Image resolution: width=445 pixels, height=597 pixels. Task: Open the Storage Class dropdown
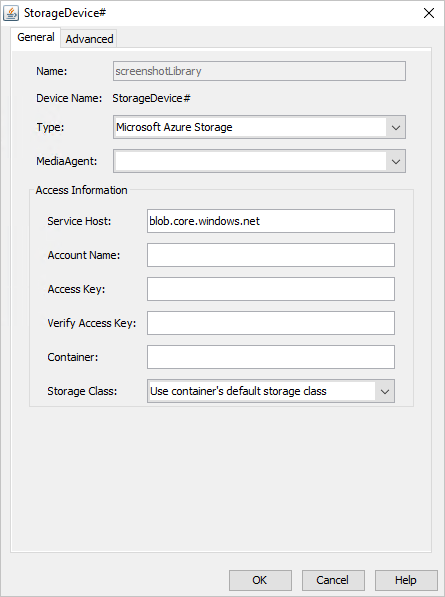point(271,391)
